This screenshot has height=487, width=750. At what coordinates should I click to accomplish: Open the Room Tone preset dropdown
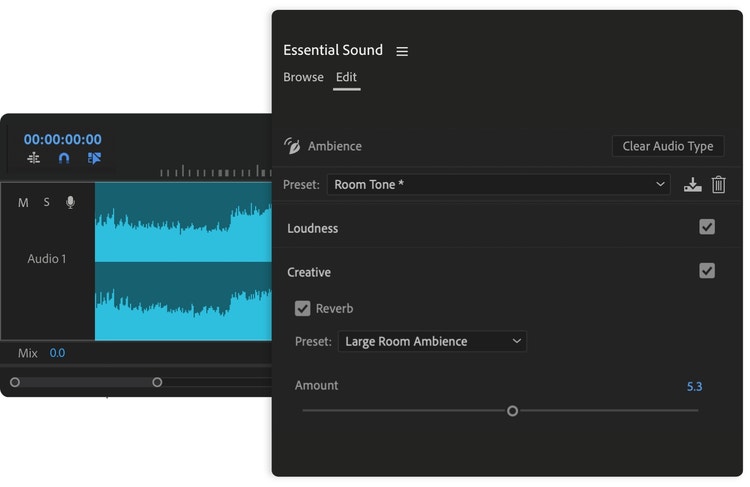click(498, 185)
